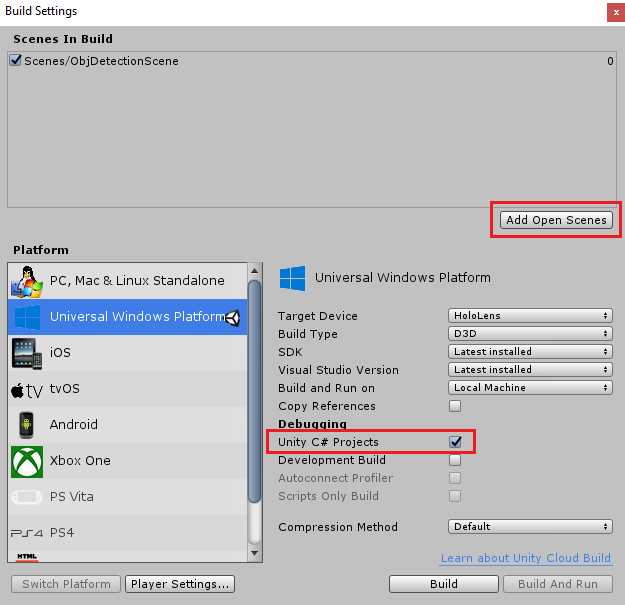
Task: Open the SDK dropdown
Action: pos(530,352)
